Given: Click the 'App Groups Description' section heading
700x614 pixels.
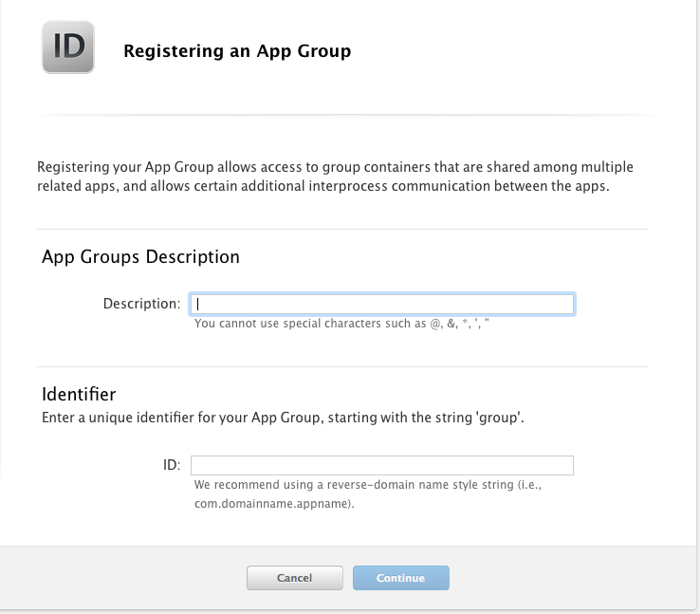Looking at the screenshot, I should point(140,257).
